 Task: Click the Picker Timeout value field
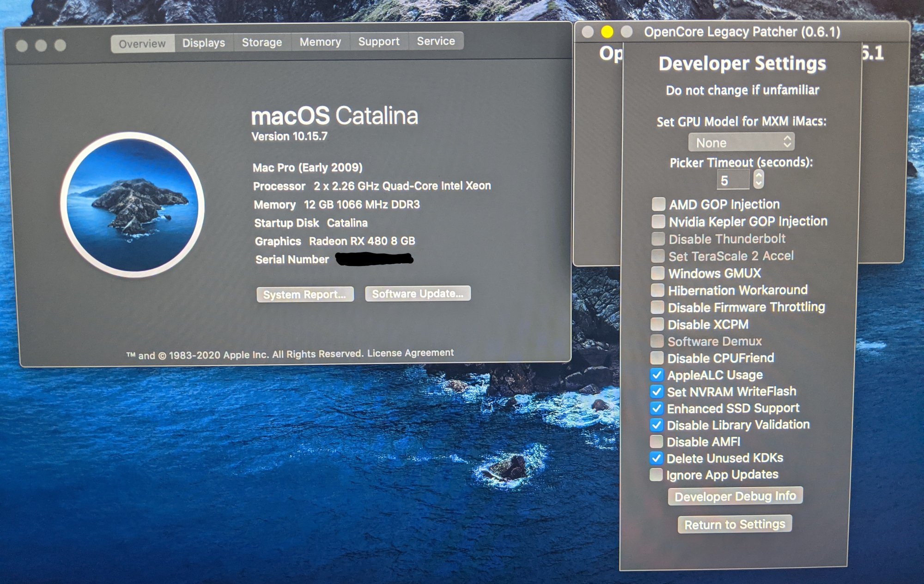point(733,180)
